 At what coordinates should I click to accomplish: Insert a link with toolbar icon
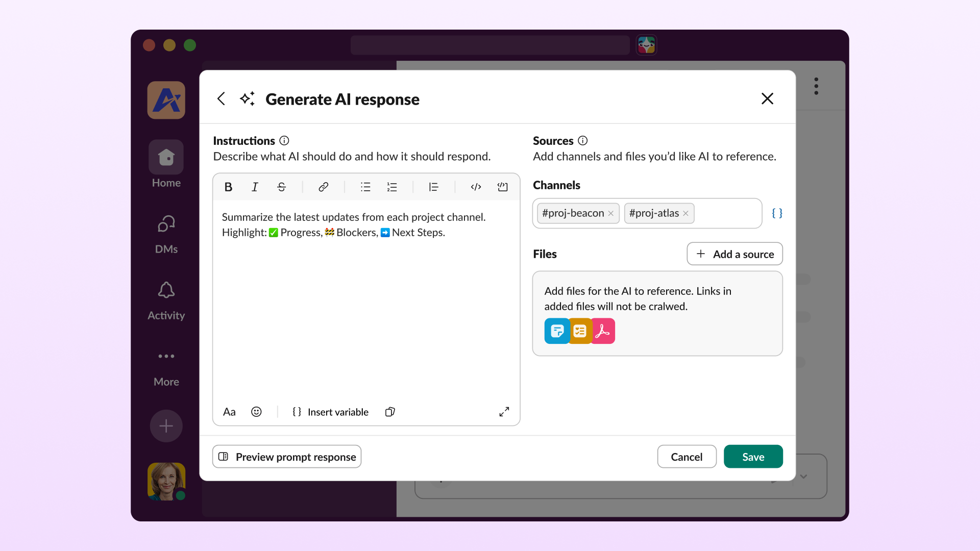pos(323,187)
